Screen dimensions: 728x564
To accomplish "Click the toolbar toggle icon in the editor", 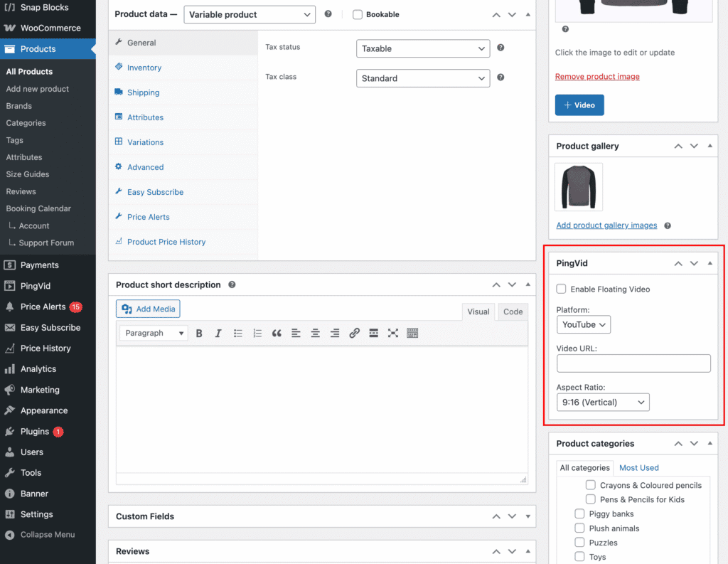I will [x=412, y=333].
